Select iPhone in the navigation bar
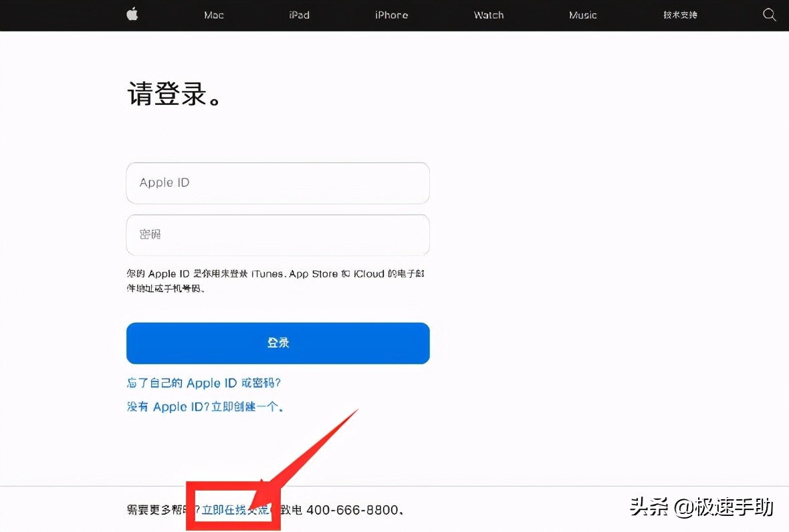The height and width of the screenshot is (532, 789). click(391, 15)
